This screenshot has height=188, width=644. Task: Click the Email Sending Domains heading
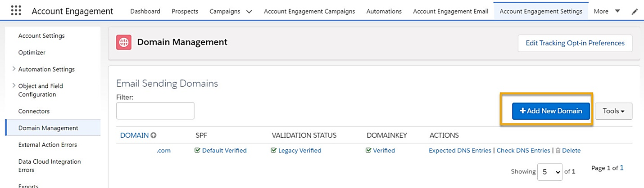[167, 83]
